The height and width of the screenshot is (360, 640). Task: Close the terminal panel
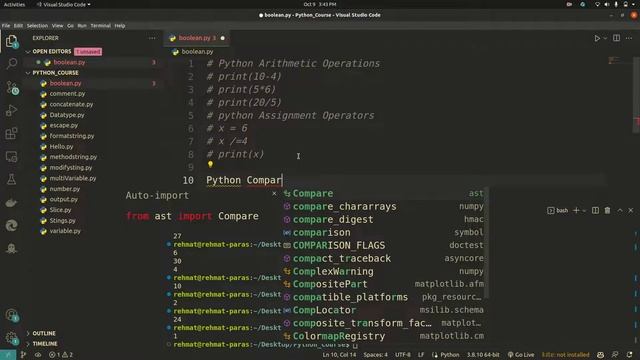(x=631, y=210)
